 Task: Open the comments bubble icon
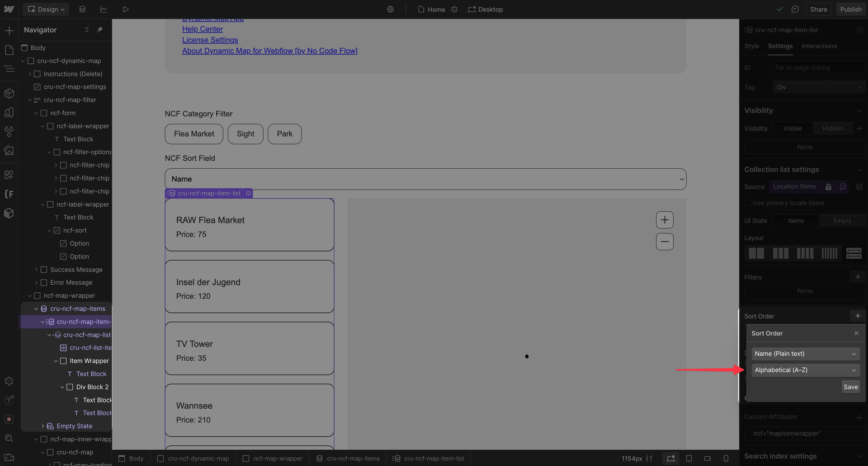pos(795,9)
